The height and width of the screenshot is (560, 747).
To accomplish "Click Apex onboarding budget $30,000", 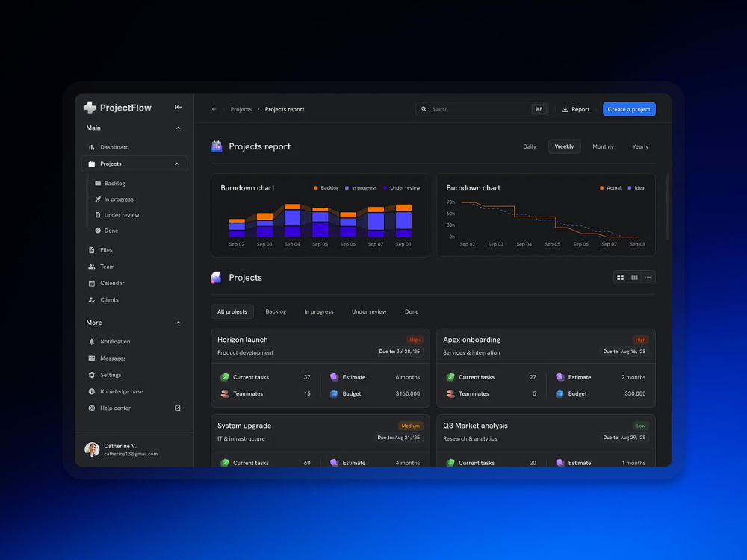I will click(x=635, y=393).
